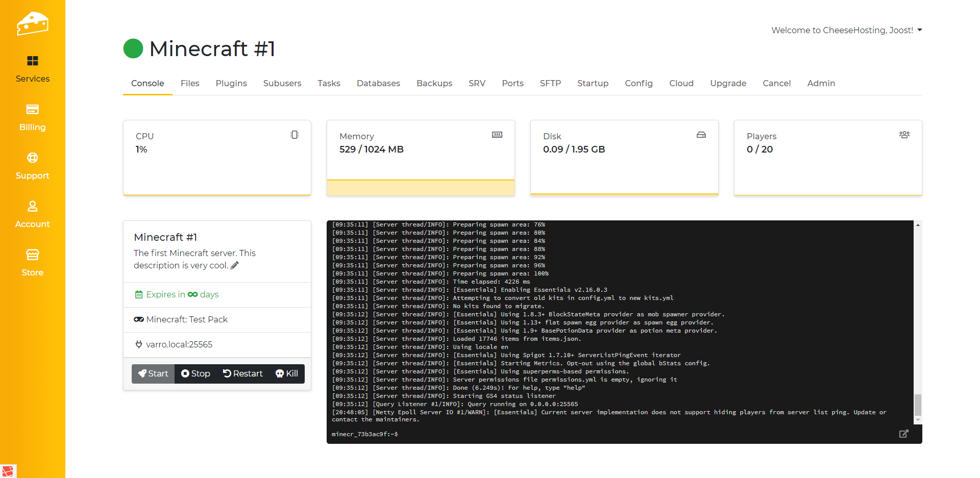Go to Billing in the sidebar
The height and width of the screenshot is (478, 980).
coord(32,117)
